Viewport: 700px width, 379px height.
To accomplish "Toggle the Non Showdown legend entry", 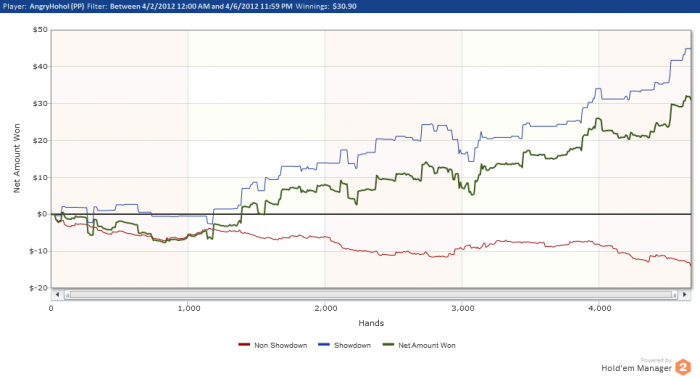I will tap(273, 345).
